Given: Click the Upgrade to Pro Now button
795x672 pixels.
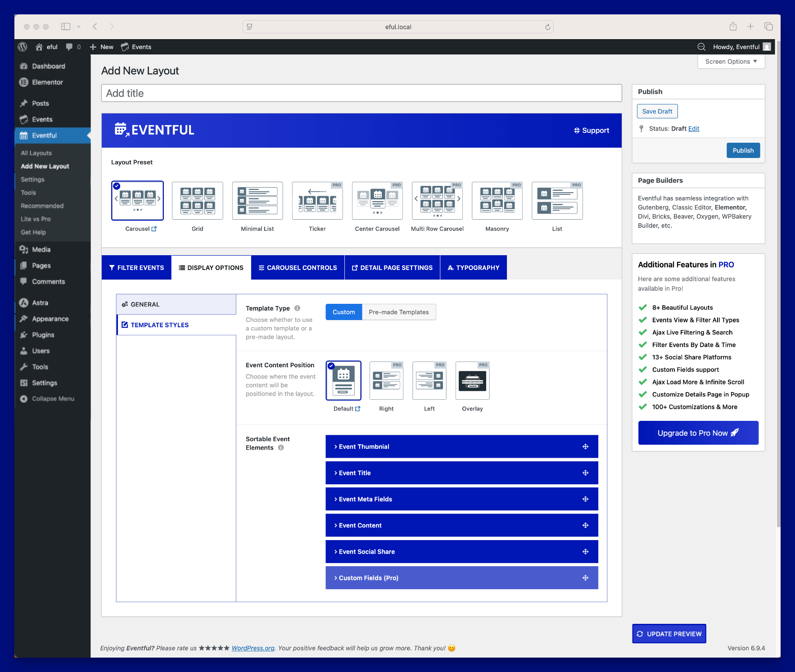Looking at the screenshot, I should (698, 433).
